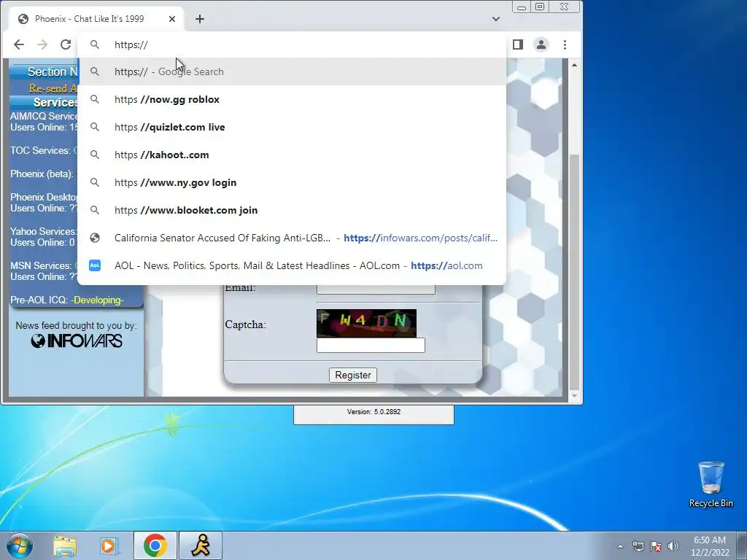This screenshot has height=560, width=747.
Task: Open the Windows Start button
Action: [x=20, y=545]
